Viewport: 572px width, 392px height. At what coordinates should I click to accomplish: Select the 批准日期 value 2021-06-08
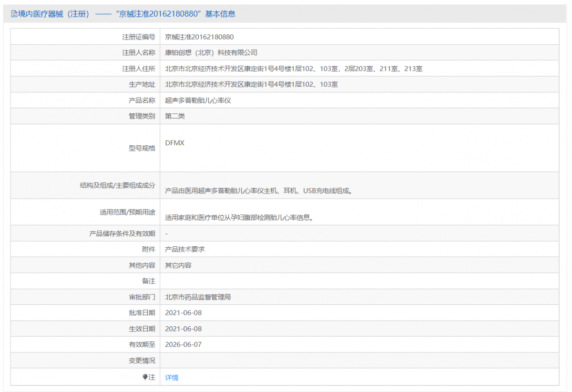point(184,313)
